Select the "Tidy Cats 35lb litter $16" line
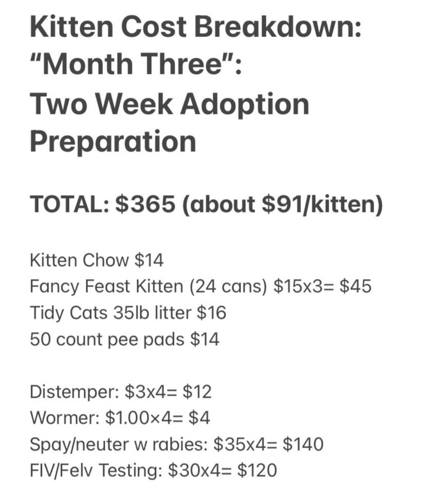The image size is (448, 494). pos(128,313)
